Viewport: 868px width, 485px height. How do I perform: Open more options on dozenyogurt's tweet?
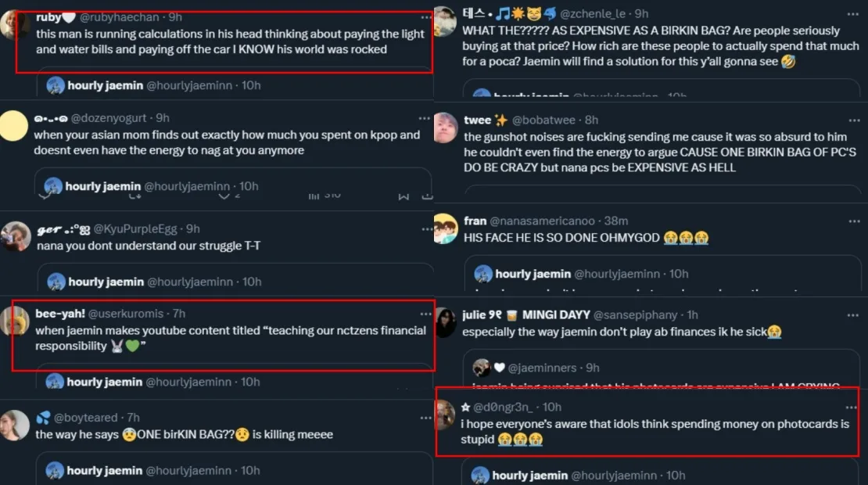[x=425, y=118]
